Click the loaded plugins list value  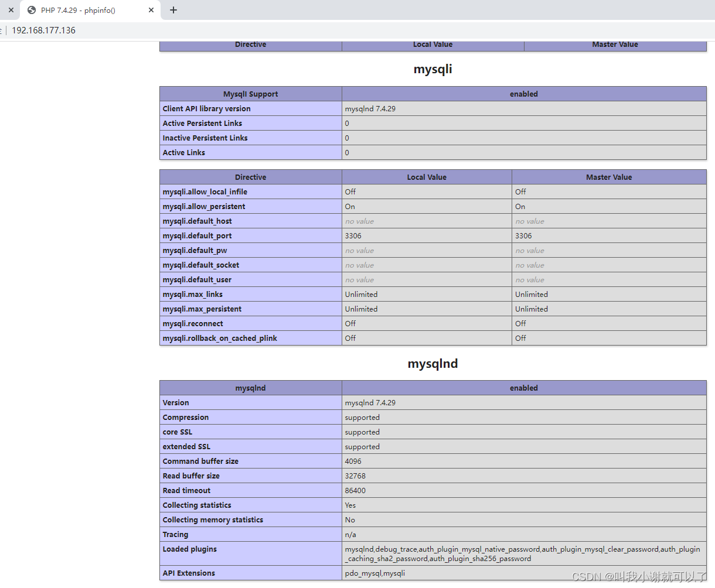coord(523,554)
